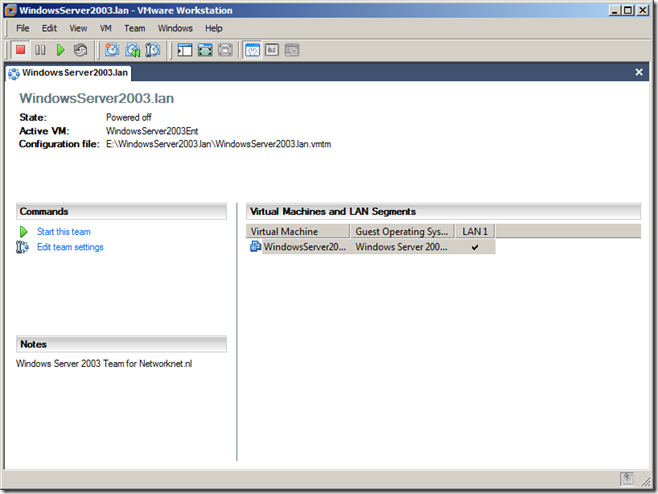
Task: Select the WindowsServer2003.lan tab
Action: click(x=68, y=73)
